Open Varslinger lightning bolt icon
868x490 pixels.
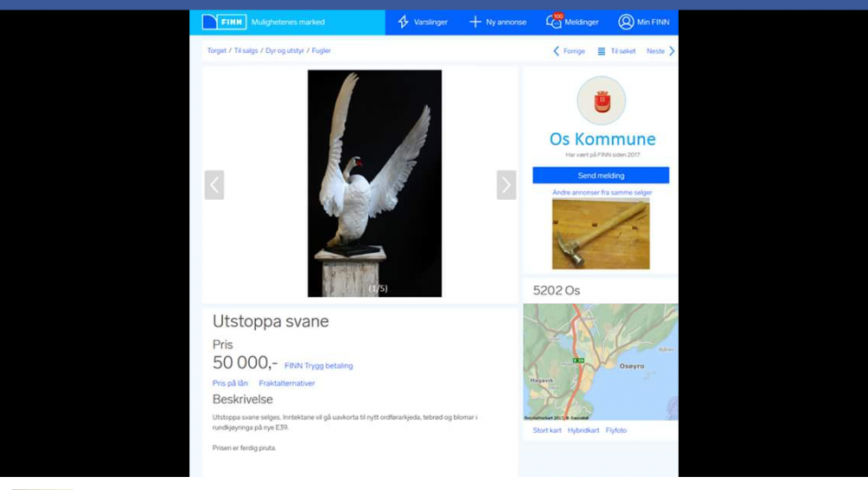tap(403, 23)
